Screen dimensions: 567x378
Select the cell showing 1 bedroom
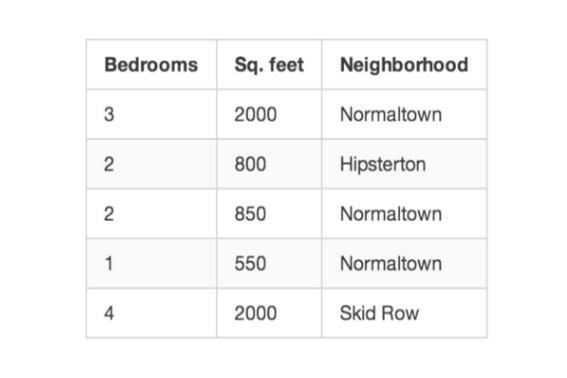pos(151,263)
